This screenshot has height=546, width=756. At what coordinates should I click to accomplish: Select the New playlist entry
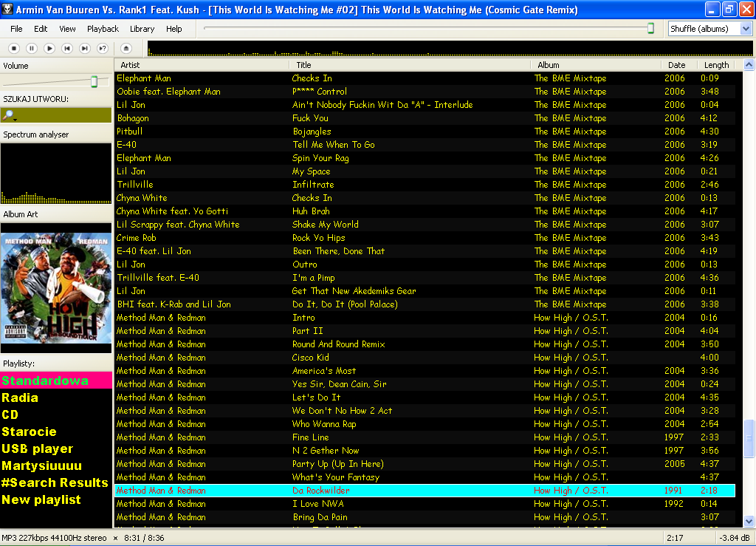pos(56,499)
